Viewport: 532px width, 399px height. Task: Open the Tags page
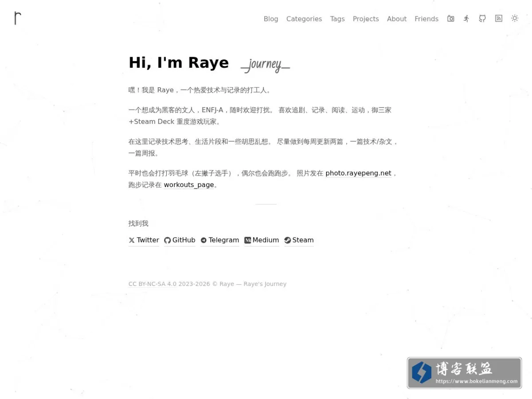[x=337, y=19]
